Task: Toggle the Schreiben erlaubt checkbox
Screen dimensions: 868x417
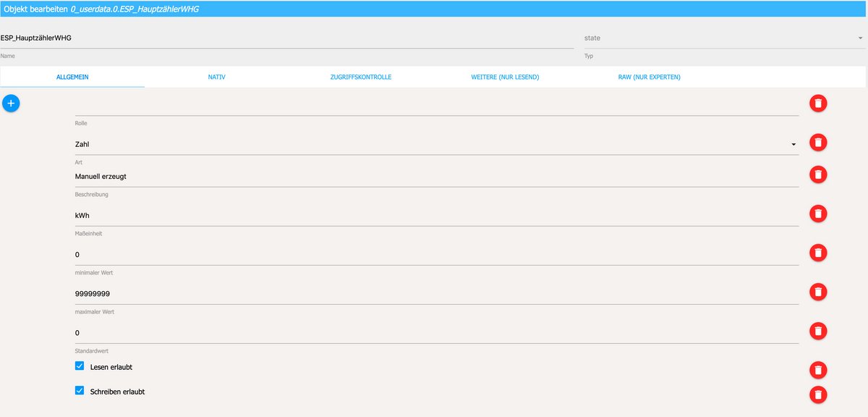Action: 80,390
